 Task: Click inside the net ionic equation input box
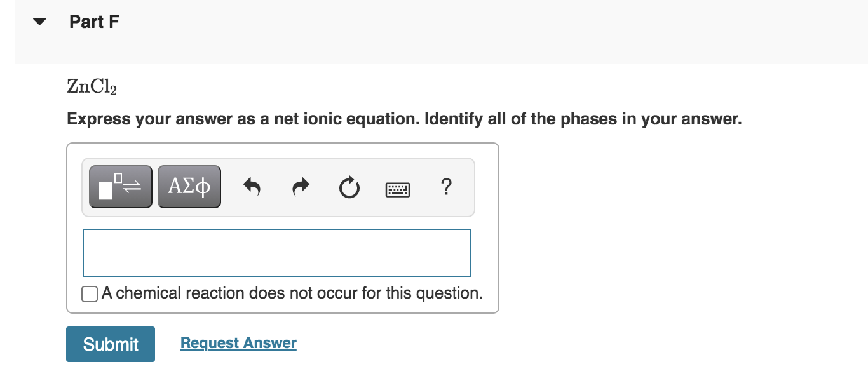coord(276,252)
